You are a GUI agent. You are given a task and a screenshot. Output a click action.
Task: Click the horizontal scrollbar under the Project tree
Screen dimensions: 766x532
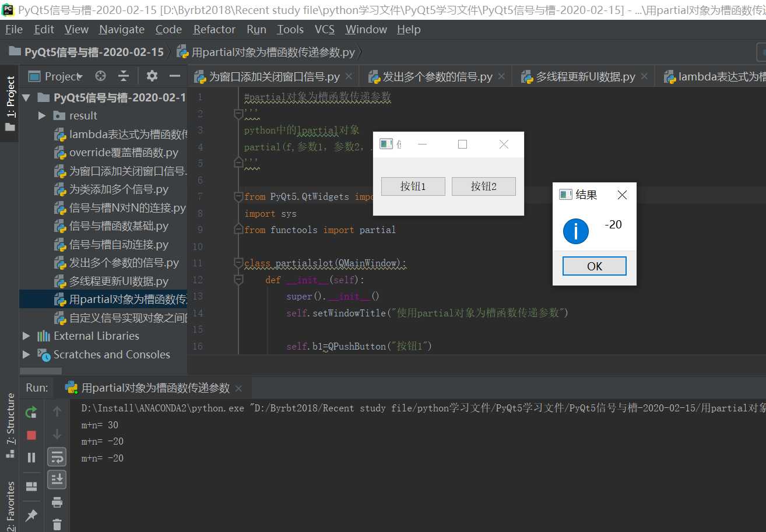pyautogui.click(x=41, y=371)
